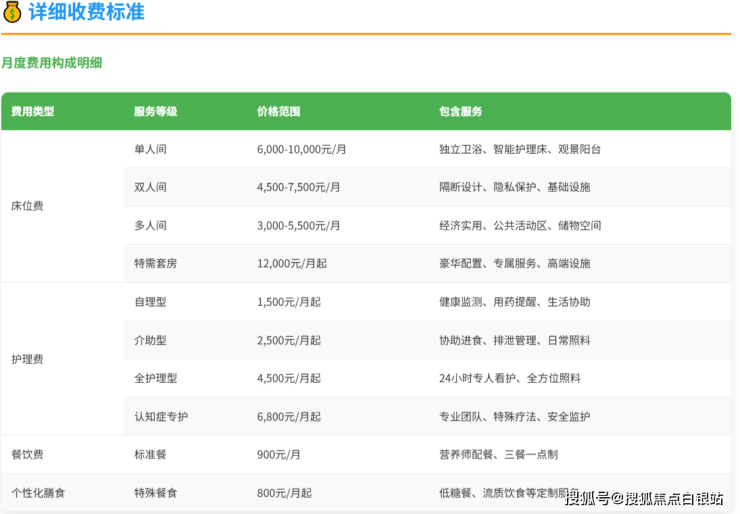This screenshot has width=740, height=514.
Task: Click the 月度费用构成明细 green subtitle
Action: tap(52, 63)
